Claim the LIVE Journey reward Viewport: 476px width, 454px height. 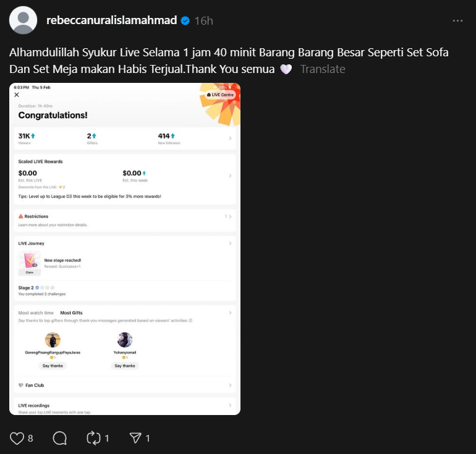pos(29,272)
